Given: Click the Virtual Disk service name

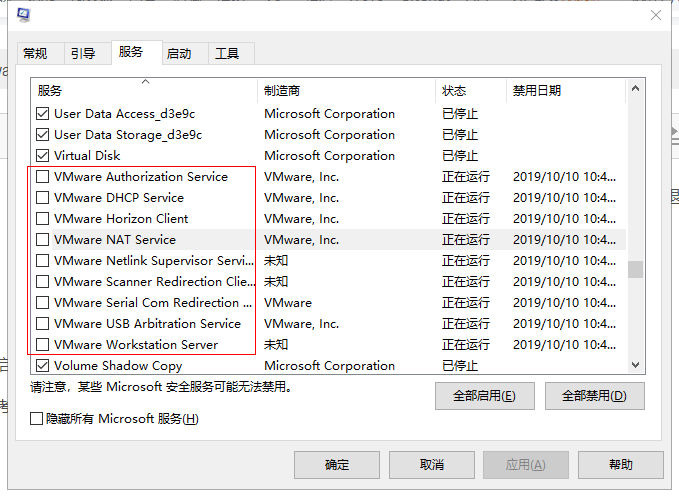Looking at the screenshot, I should pyautogui.click(x=87, y=155).
